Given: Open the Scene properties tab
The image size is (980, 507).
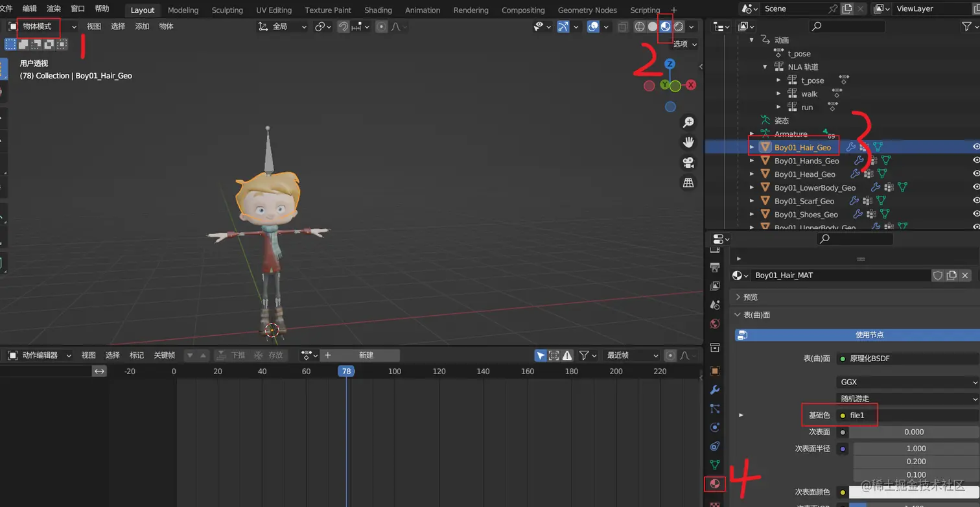Looking at the screenshot, I should click(714, 305).
